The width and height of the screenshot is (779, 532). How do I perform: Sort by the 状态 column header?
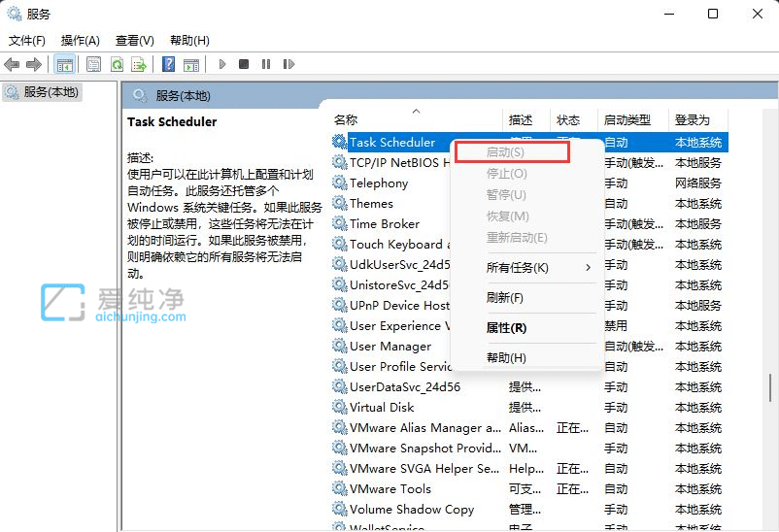click(x=574, y=119)
